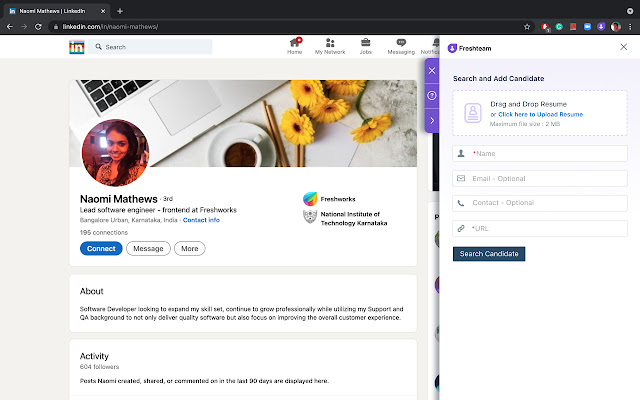Click 'Click here to Upload Resume' link
This screenshot has height=400, width=640.
click(x=540, y=114)
